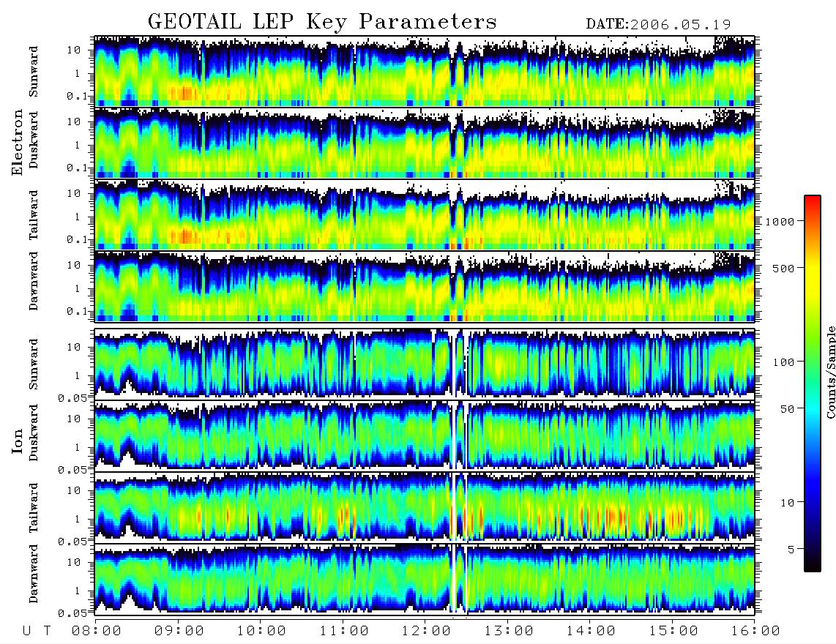Viewport: 836px width, 644px height.
Task: Click the Electron 'Tailward' axis label
Action: [34, 215]
